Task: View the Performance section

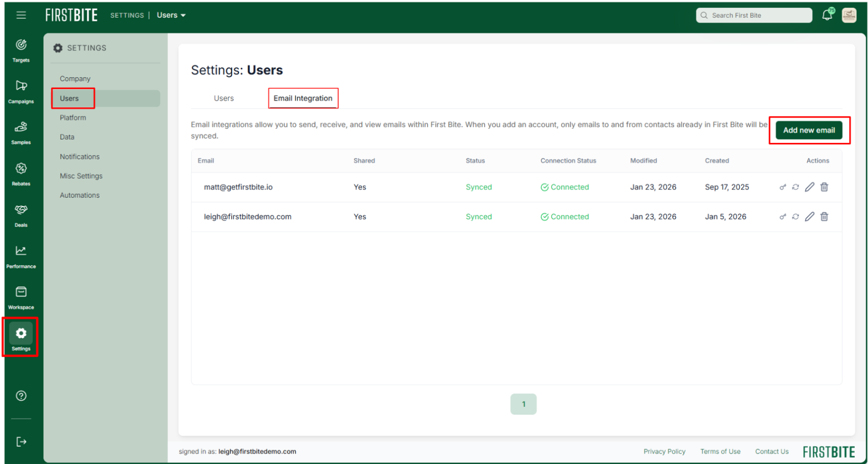Action: [x=21, y=256]
